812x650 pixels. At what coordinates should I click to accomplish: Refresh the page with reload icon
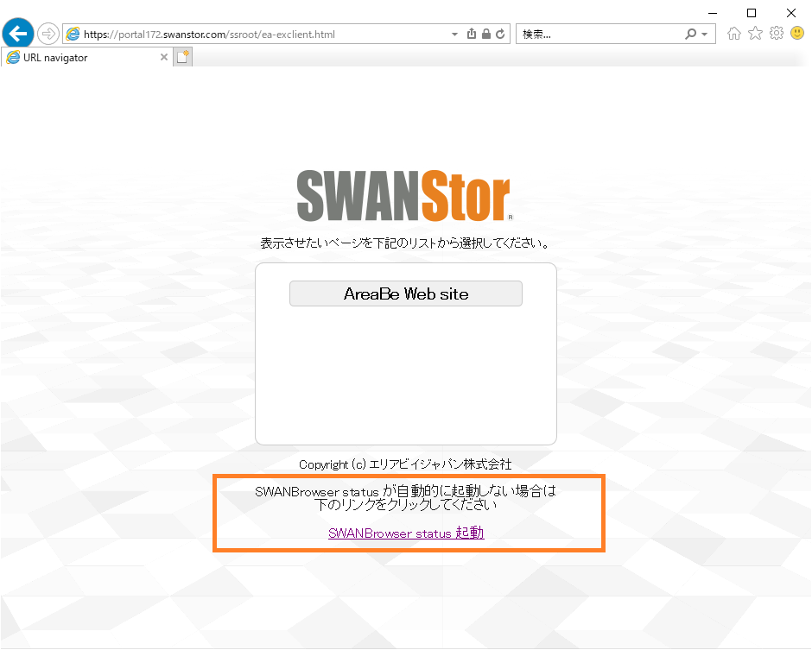coord(500,35)
